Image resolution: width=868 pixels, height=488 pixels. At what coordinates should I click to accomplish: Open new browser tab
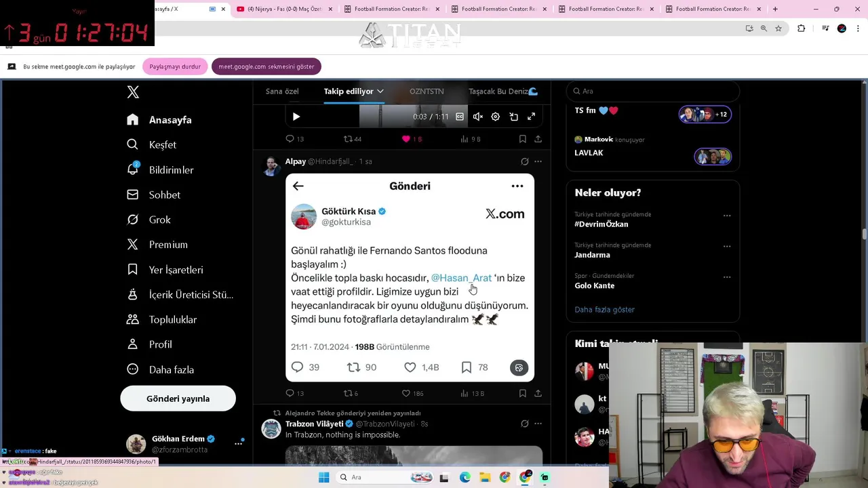(775, 9)
